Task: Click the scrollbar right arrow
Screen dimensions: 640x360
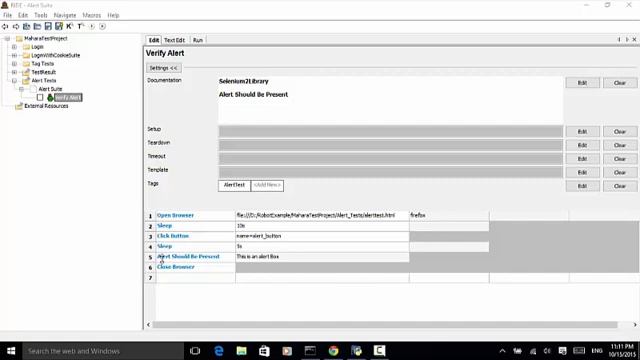Action: [x=635, y=325]
